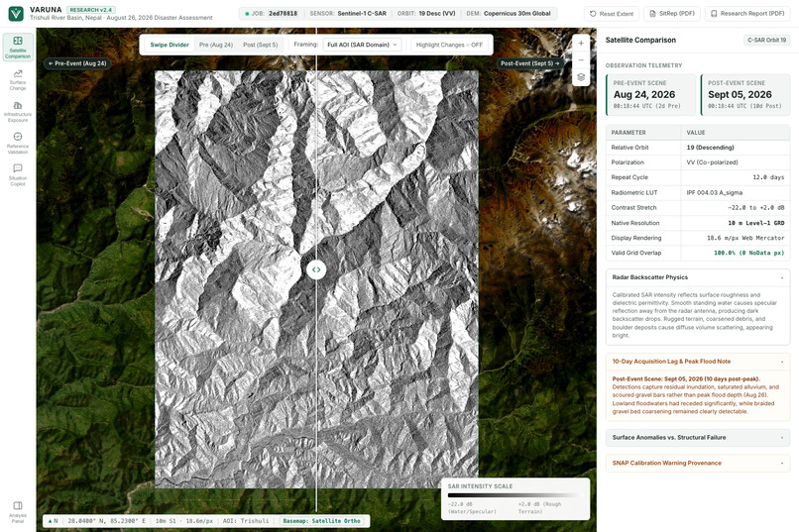Viewport: 799px width, 532px height.
Task: Click the Satellite Comparison panel title
Action: click(640, 41)
